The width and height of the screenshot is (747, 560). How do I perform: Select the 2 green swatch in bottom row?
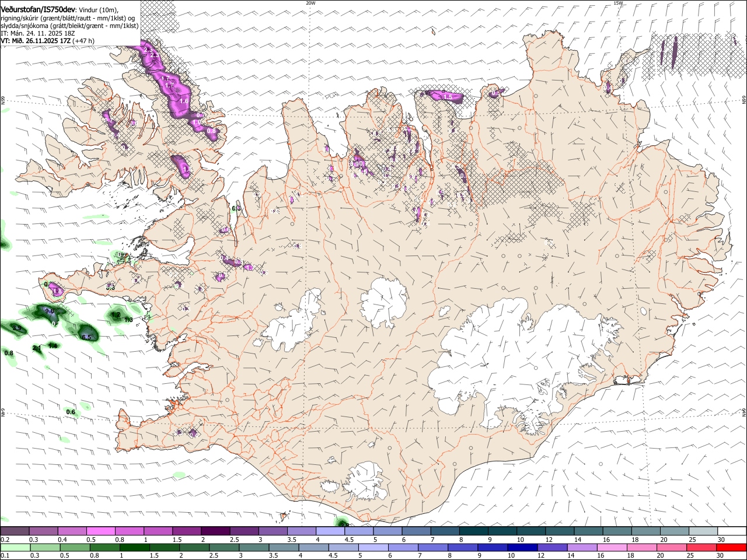[x=194, y=547]
